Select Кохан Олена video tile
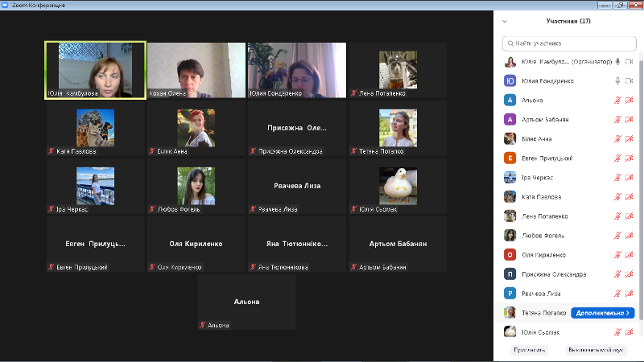 196,70
